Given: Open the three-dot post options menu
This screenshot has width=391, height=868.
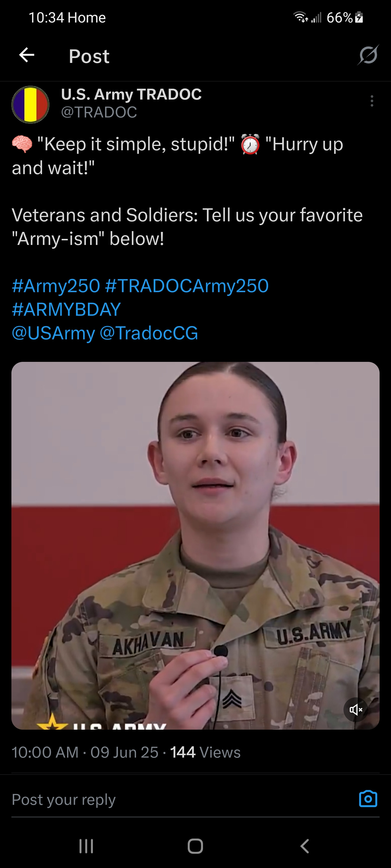Looking at the screenshot, I should coord(372,101).
